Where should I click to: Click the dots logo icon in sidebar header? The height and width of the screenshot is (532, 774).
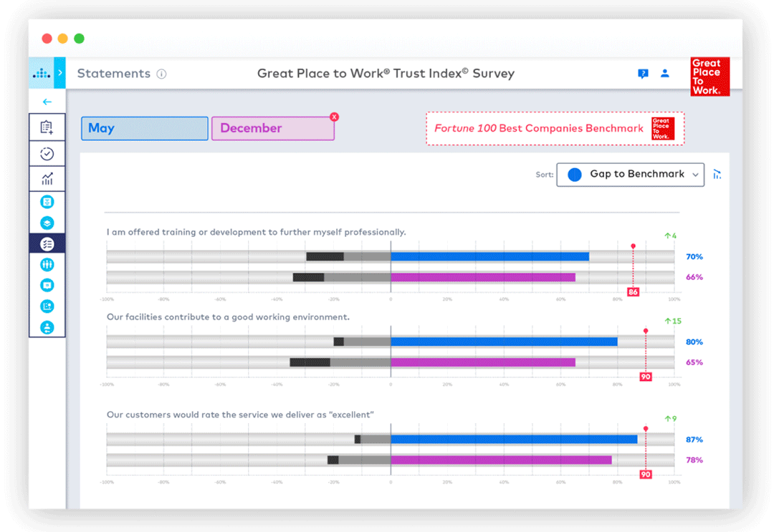(x=42, y=74)
